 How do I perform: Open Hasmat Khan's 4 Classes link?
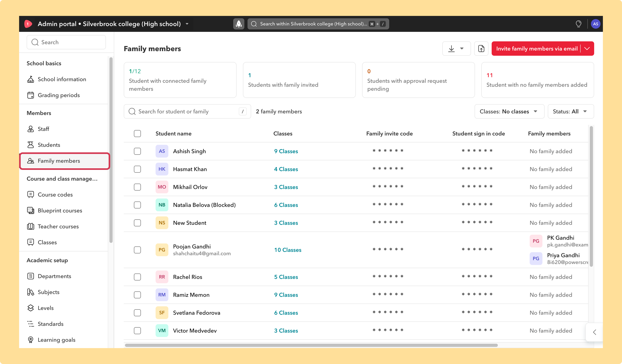point(286,169)
